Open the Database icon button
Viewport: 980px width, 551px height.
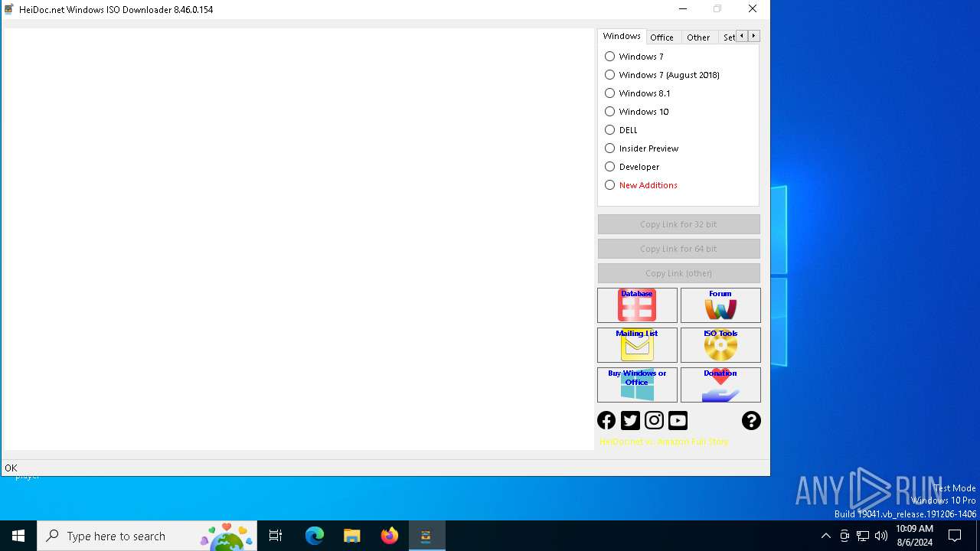pyautogui.click(x=637, y=305)
